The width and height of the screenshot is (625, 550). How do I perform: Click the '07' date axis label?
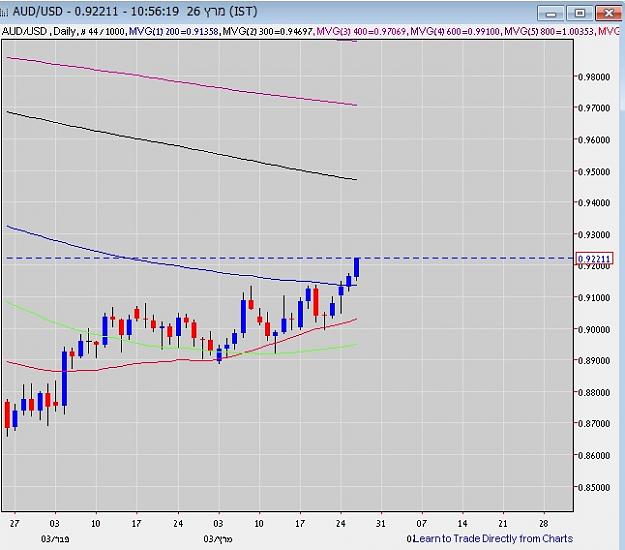pos(421,523)
